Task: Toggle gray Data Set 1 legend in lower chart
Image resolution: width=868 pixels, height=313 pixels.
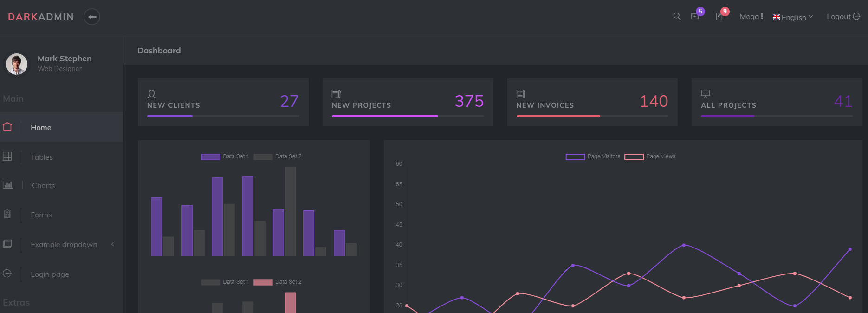Action: [225, 282]
